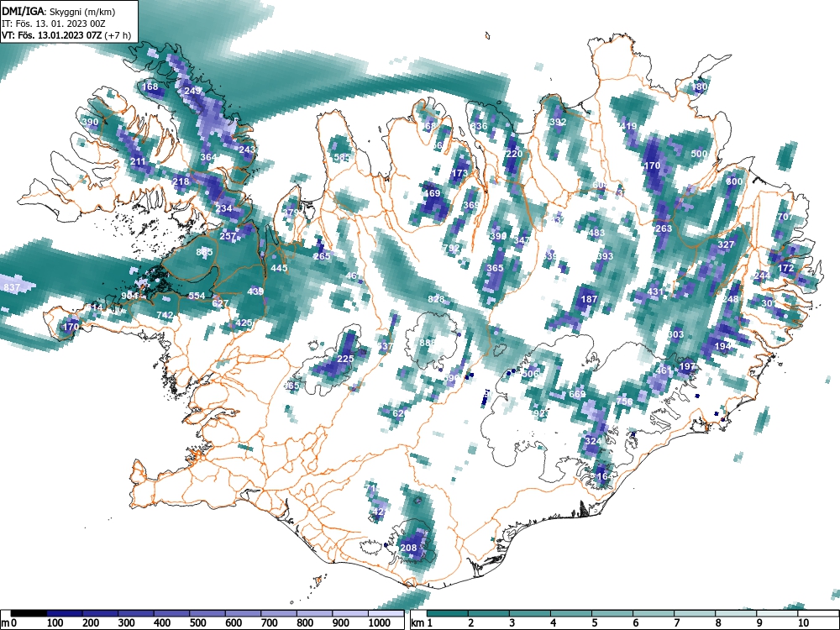Click the visibility value 197
Viewport: 840px width, 630px height.
687,366
